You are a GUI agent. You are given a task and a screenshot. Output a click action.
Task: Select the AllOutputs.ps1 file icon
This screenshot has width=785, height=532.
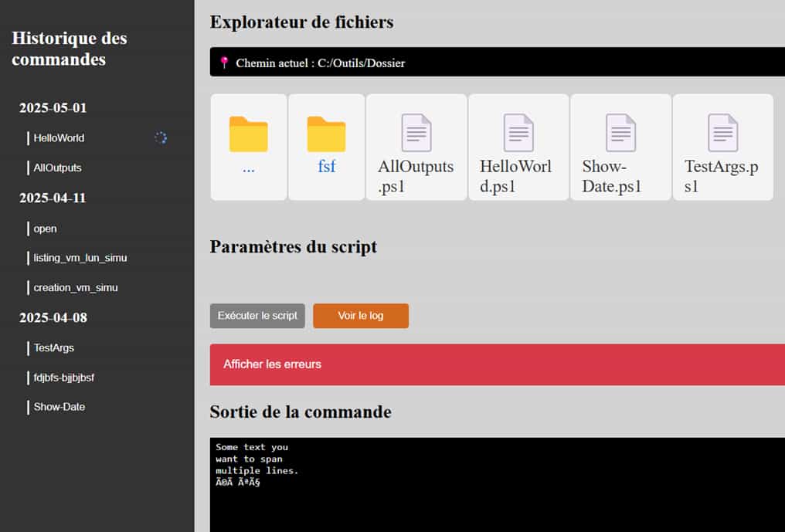click(416, 133)
